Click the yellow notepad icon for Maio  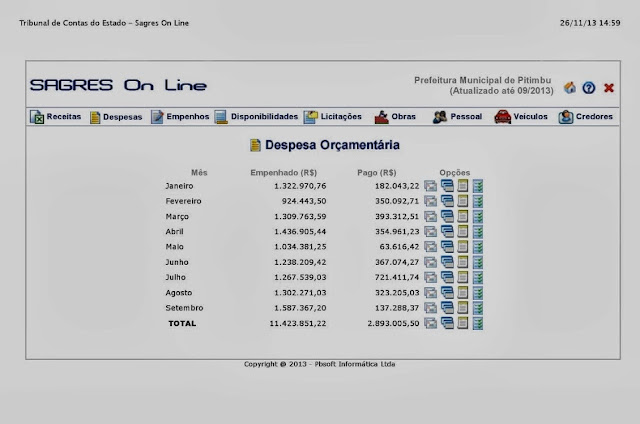coord(462,247)
